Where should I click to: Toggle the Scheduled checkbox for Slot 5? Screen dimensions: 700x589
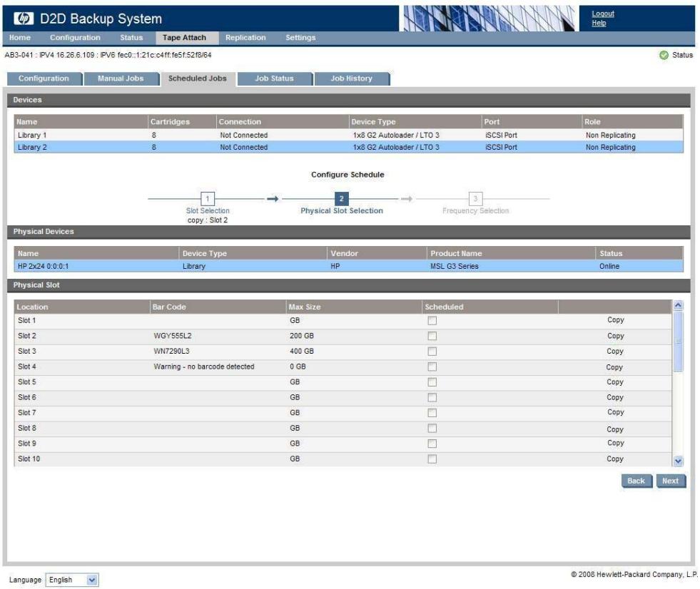pyautogui.click(x=432, y=382)
